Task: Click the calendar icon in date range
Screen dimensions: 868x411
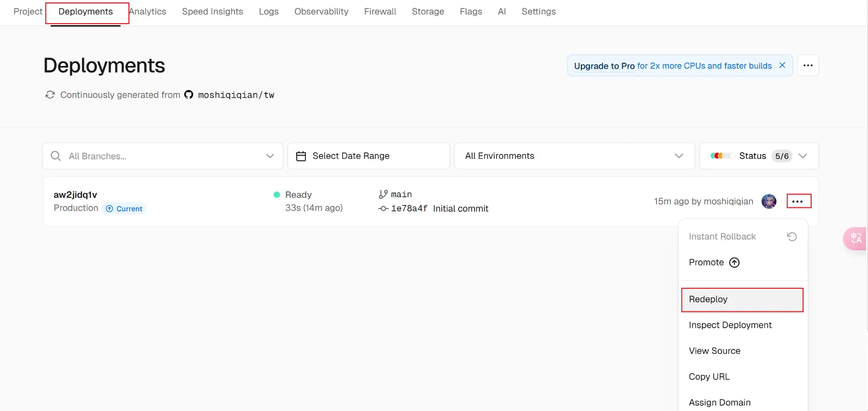Action: (301, 156)
